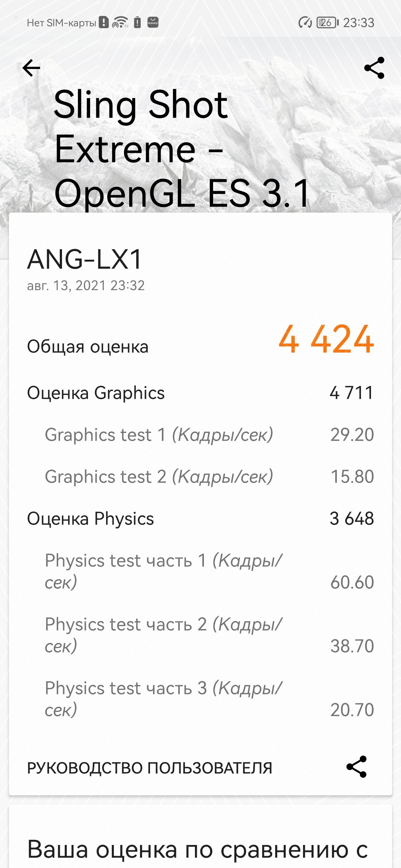401x868 pixels.
Task: Select the Оценка Physics row
Action: (200, 519)
